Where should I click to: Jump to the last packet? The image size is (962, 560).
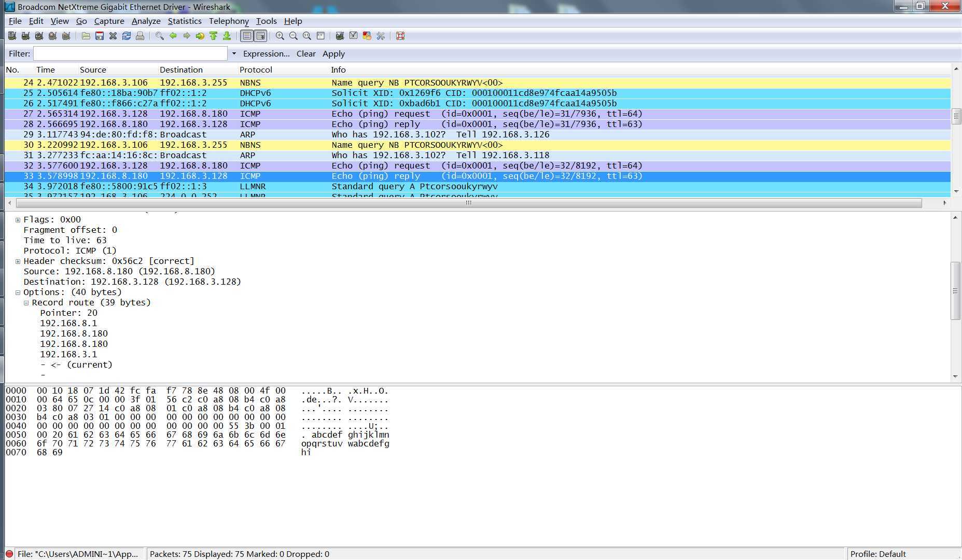tap(227, 36)
